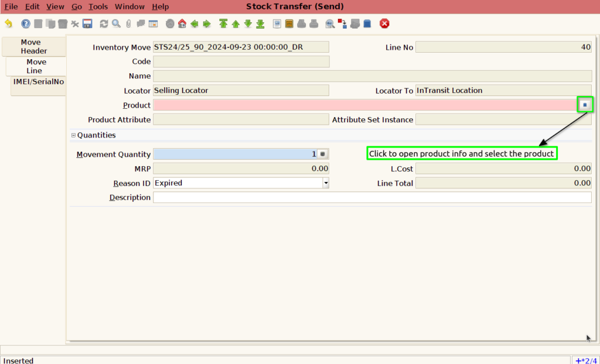Open Find records with the magnifier icon
The image size is (600, 364).
(117, 24)
